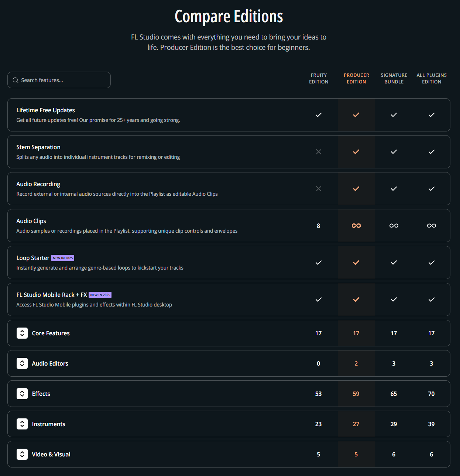Expand the Instruments category
The height and width of the screenshot is (476, 460).
[x=22, y=424]
